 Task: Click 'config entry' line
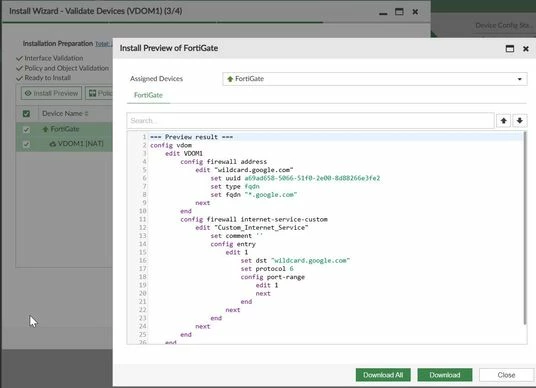(x=233, y=244)
